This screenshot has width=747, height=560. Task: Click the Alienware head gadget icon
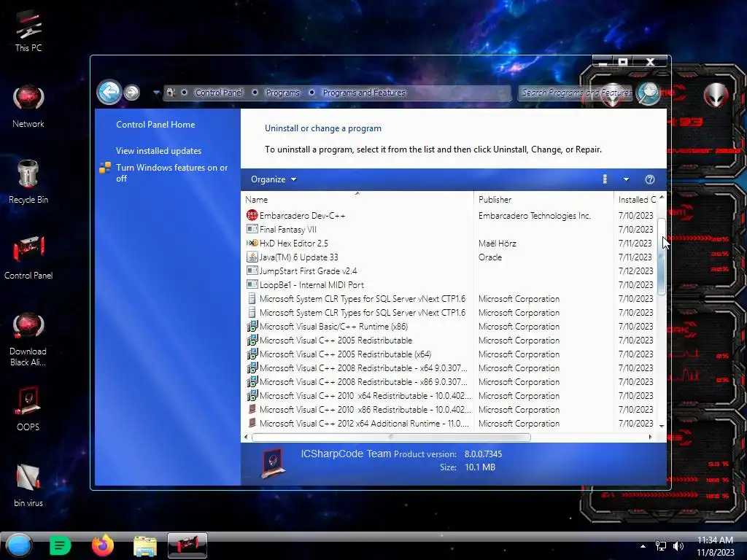[x=716, y=95]
